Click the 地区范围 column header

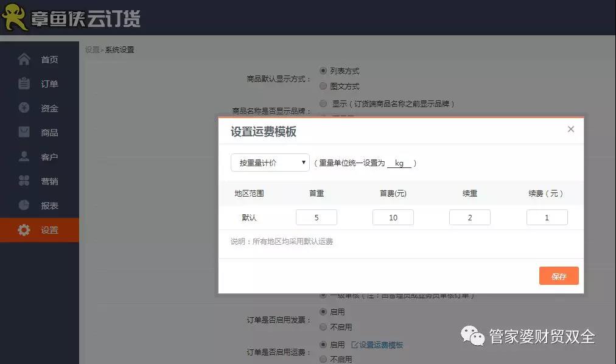coord(249,193)
